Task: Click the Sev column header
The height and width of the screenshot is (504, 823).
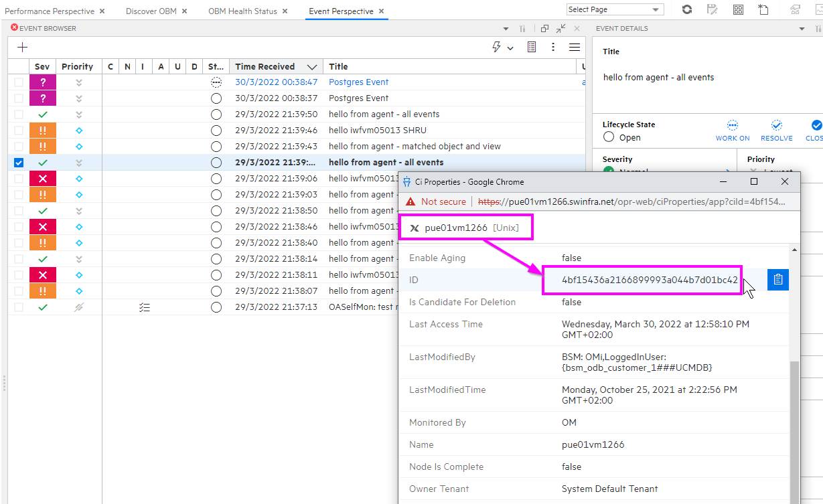Action: tap(42, 66)
